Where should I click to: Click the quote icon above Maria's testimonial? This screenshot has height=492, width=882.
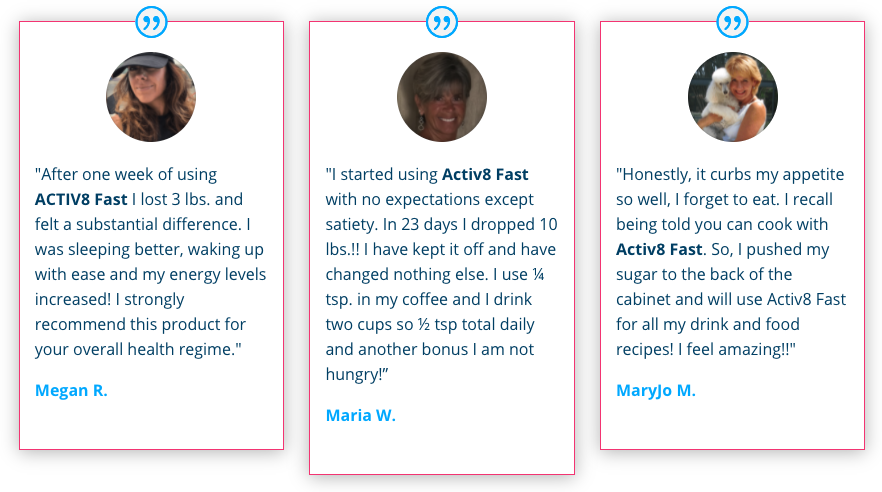(442, 22)
